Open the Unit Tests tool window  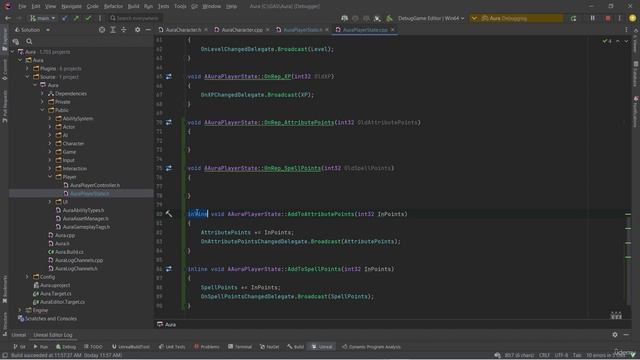[172, 347]
